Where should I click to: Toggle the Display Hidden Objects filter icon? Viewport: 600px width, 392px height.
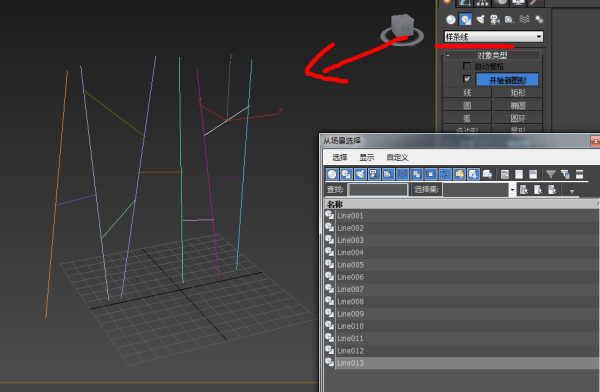click(x=488, y=175)
